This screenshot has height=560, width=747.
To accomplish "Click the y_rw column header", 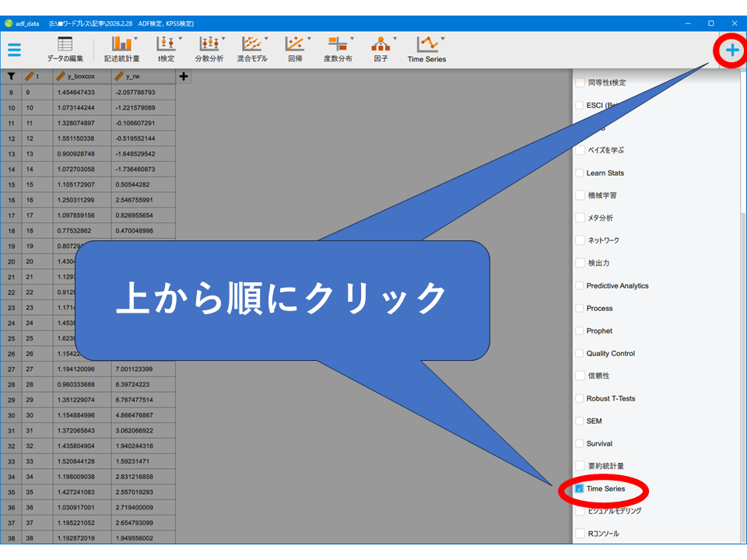I will (142, 76).
